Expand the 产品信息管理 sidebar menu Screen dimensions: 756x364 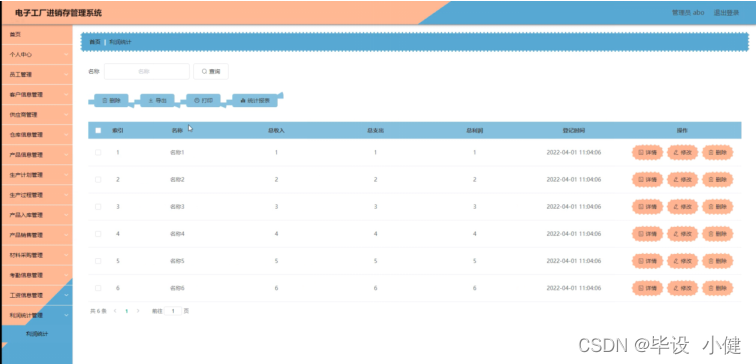[37, 155]
